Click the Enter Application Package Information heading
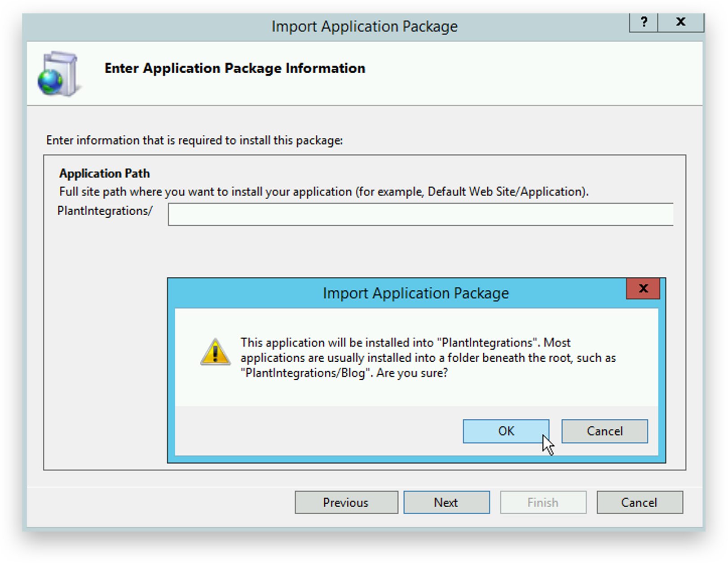This screenshot has width=728, height=563. (235, 68)
